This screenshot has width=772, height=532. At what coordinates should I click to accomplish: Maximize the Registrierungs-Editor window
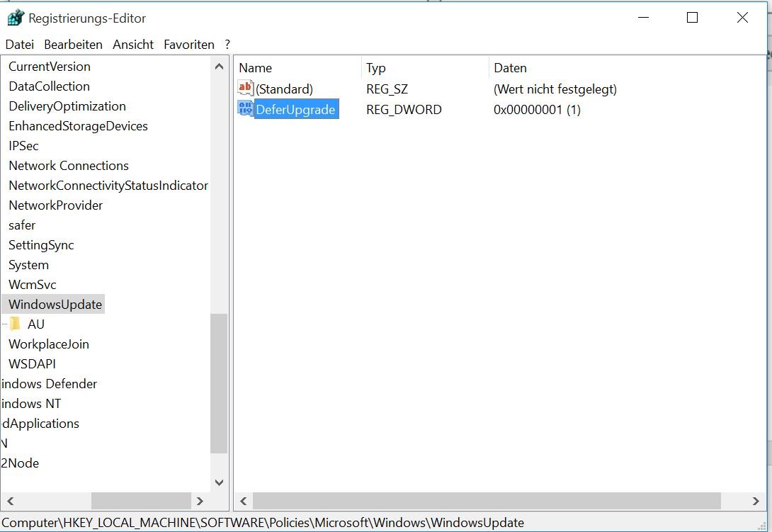pos(692,18)
